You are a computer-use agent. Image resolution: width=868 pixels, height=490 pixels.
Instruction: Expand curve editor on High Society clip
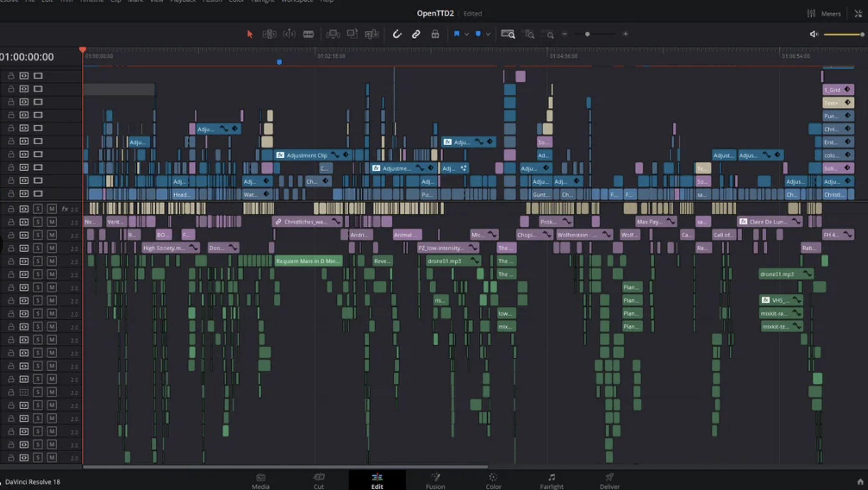[193, 248]
